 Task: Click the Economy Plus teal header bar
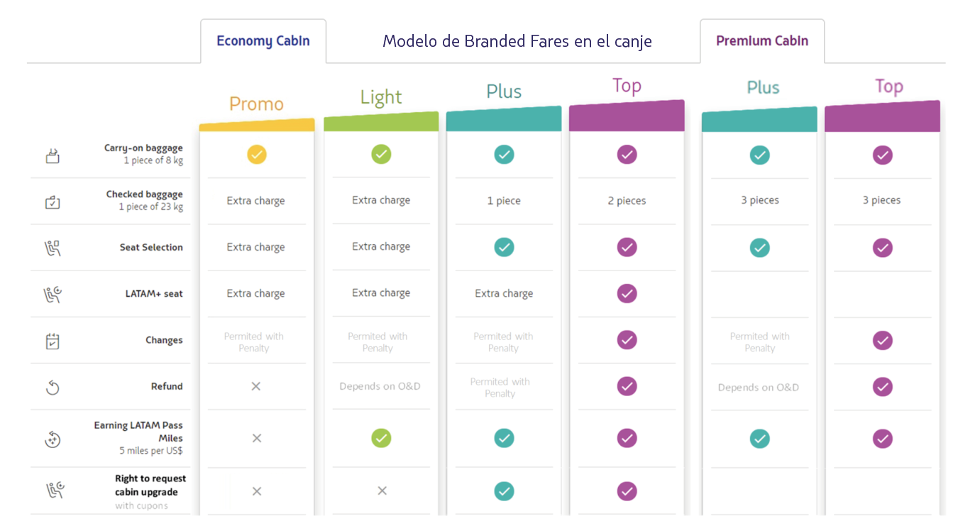click(x=504, y=120)
